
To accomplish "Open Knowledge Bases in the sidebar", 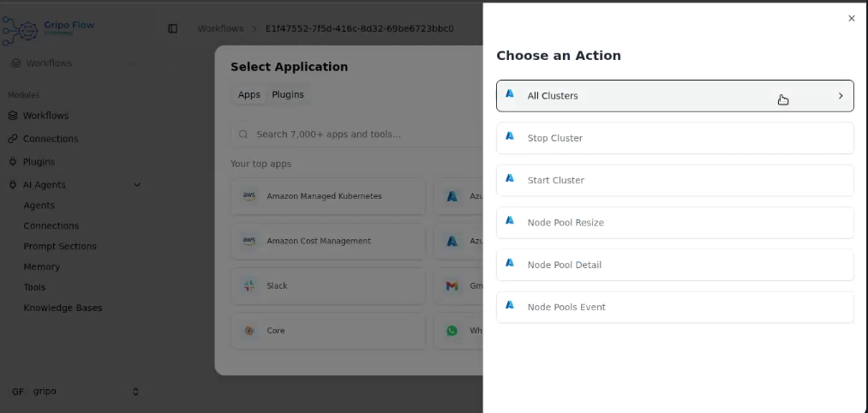I will 63,308.
